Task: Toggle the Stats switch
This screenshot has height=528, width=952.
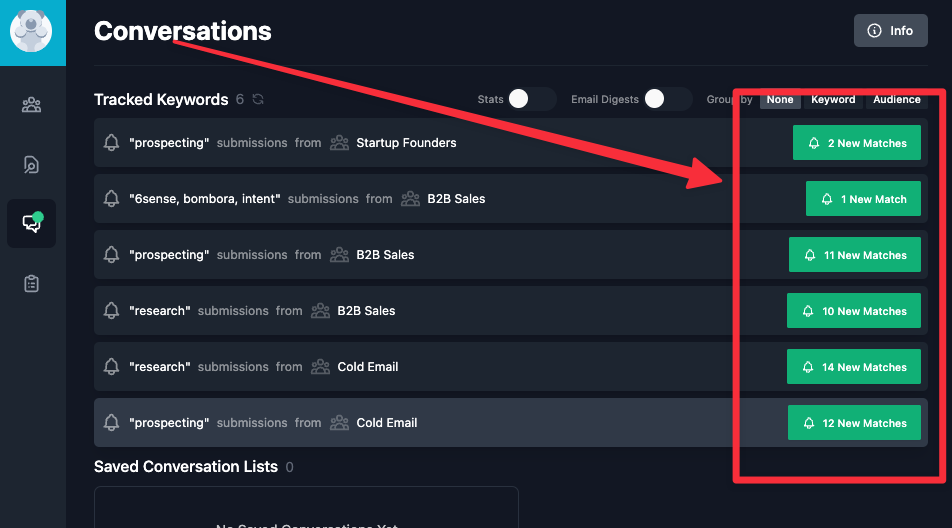Action: 532,99
